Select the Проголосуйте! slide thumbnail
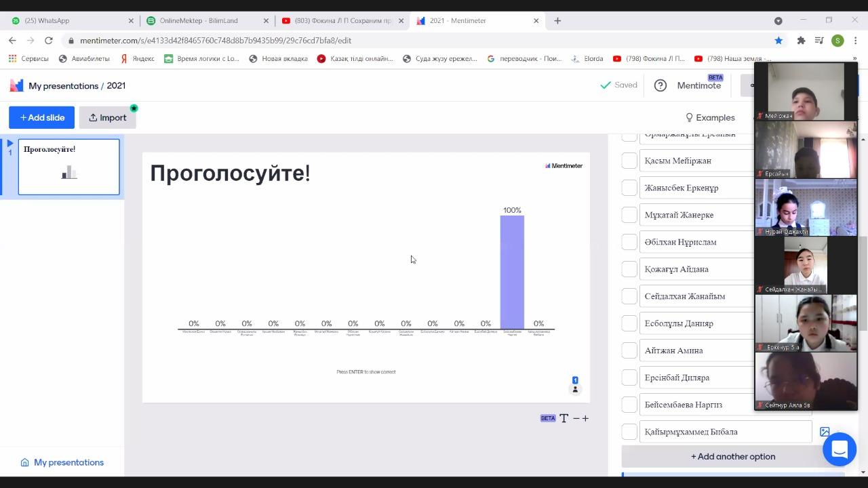 [68, 167]
